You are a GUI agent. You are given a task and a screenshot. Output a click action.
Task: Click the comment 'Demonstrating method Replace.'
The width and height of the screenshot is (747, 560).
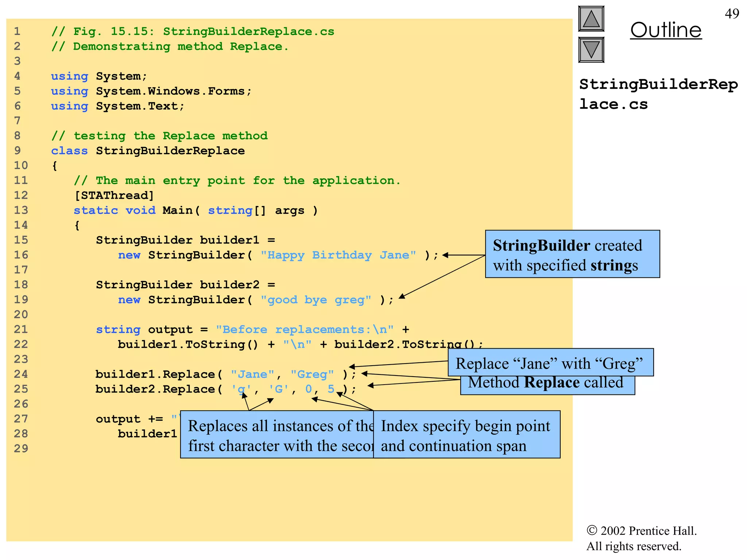[x=170, y=46]
